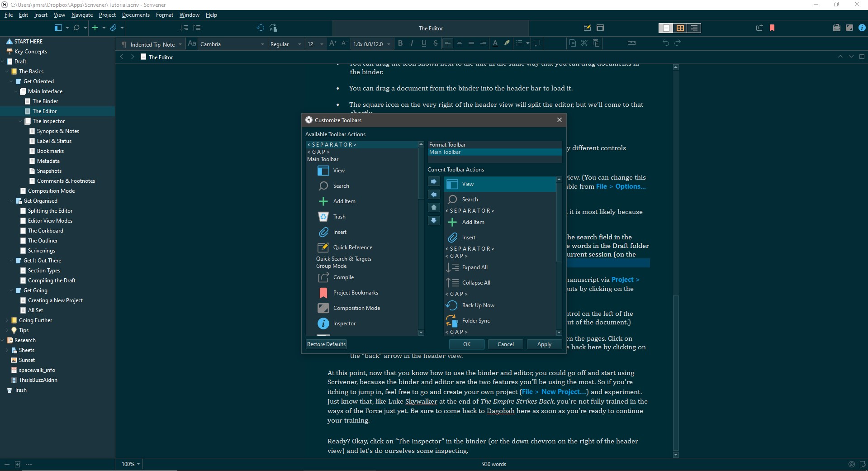Set text alignment to center
This screenshot has height=471, width=868.
pos(459,43)
